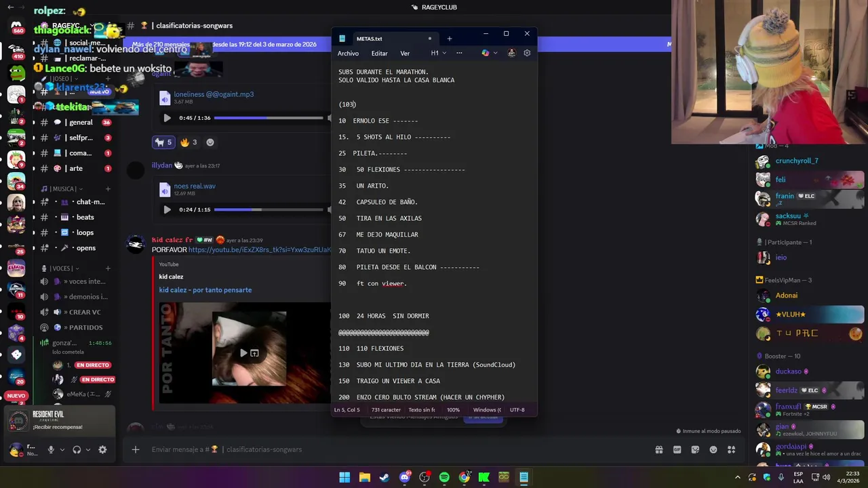Image resolution: width=868 pixels, height=488 pixels.
Task: Open the H1 heading dropdown in Notepad
Action: pos(438,53)
